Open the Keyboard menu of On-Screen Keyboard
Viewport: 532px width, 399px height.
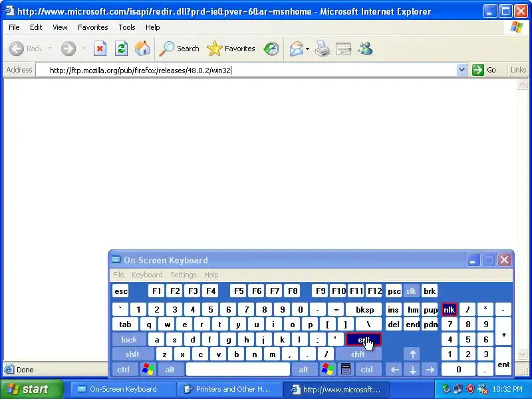[x=147, y=275]
